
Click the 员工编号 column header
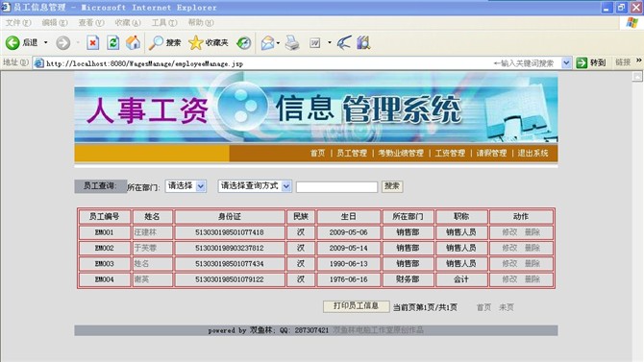105,216
